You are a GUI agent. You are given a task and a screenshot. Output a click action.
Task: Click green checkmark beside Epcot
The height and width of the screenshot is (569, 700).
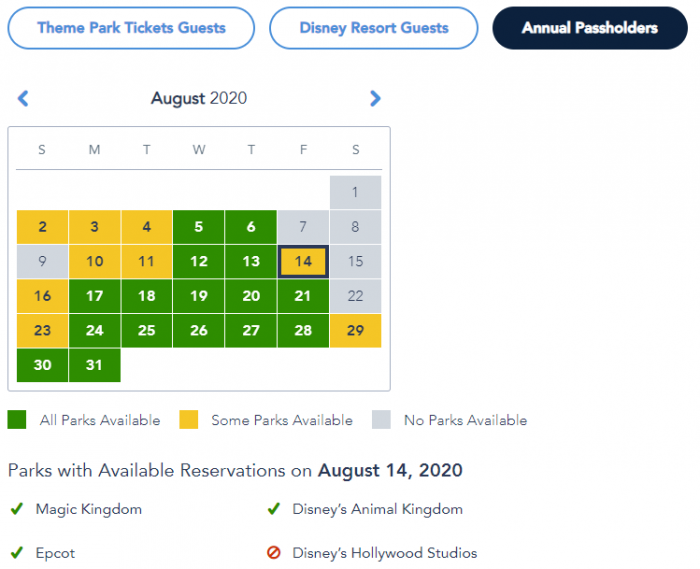[x=17, y=553]
